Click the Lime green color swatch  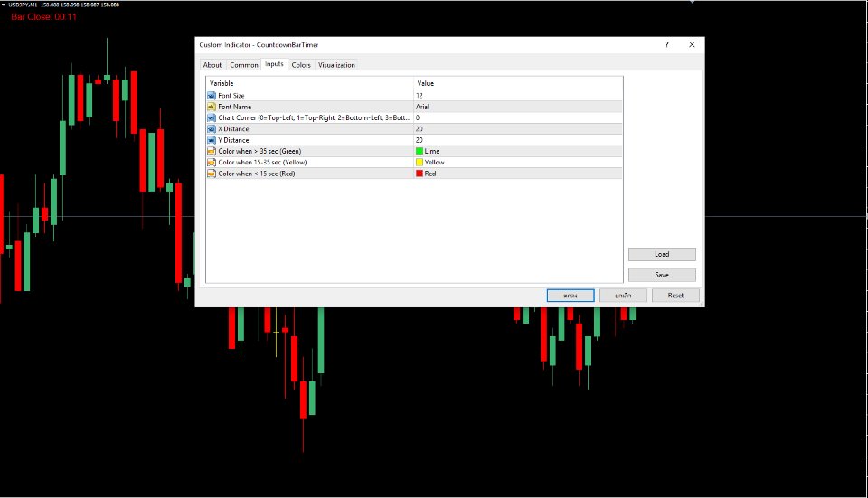pos(420,151)
